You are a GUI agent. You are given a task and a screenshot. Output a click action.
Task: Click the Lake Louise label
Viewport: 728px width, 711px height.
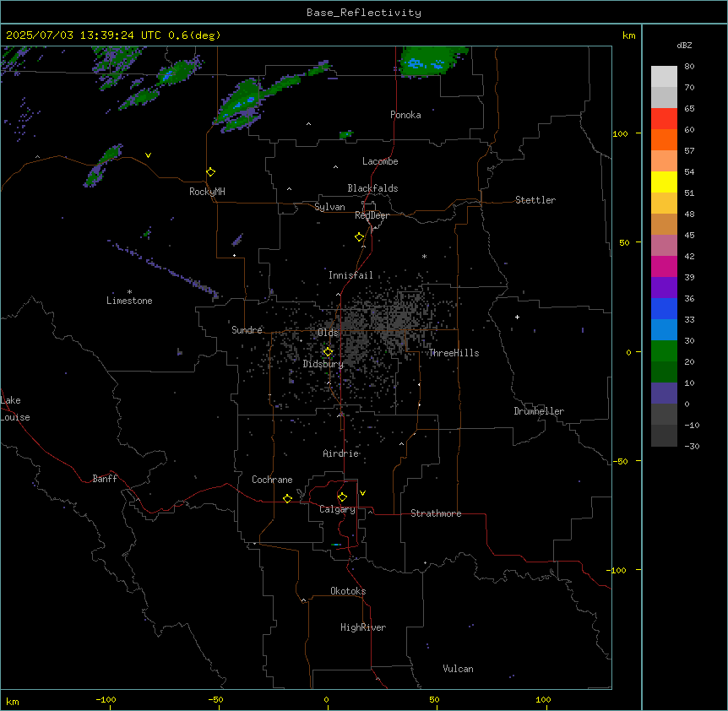15,409
